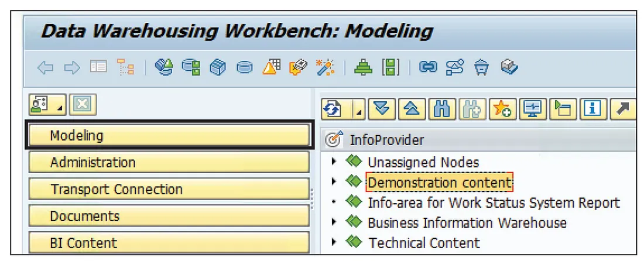This screenshot has height=261, width=644.
Task: Click the green diamond icon of Unassigned Nodes
Action: 353,161
